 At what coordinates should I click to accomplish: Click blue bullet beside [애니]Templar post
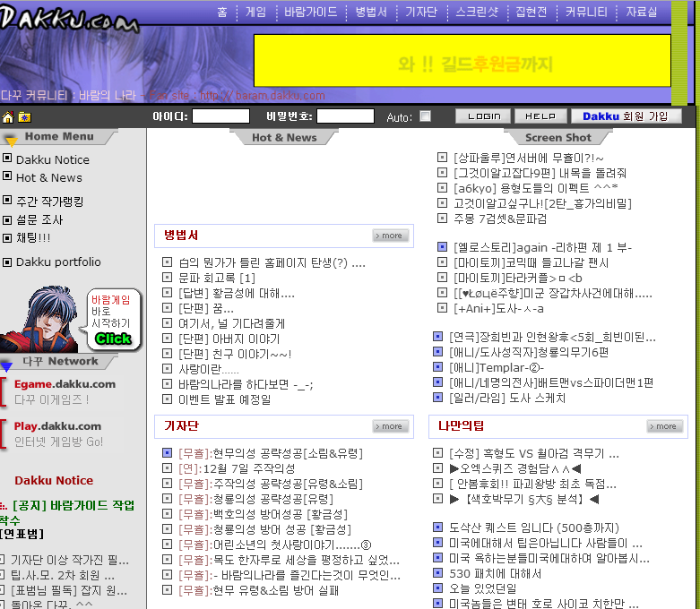click(x=438, y=367)
